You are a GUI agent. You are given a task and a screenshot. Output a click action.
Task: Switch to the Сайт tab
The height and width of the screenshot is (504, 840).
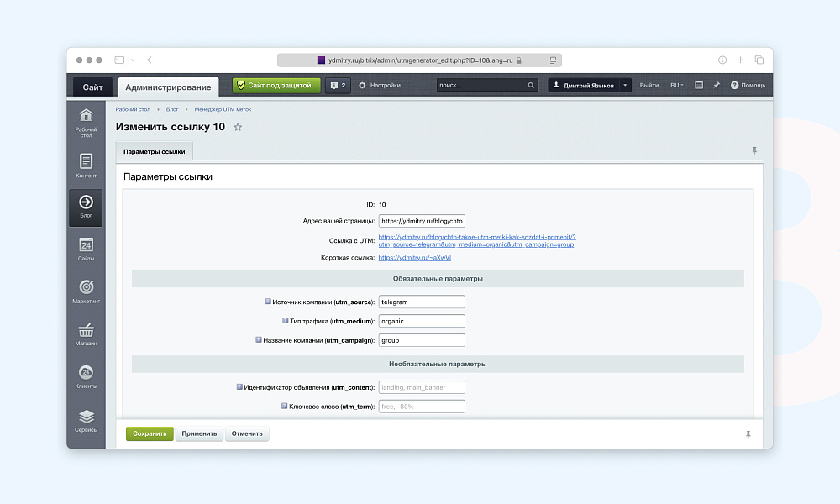[92, 87]
